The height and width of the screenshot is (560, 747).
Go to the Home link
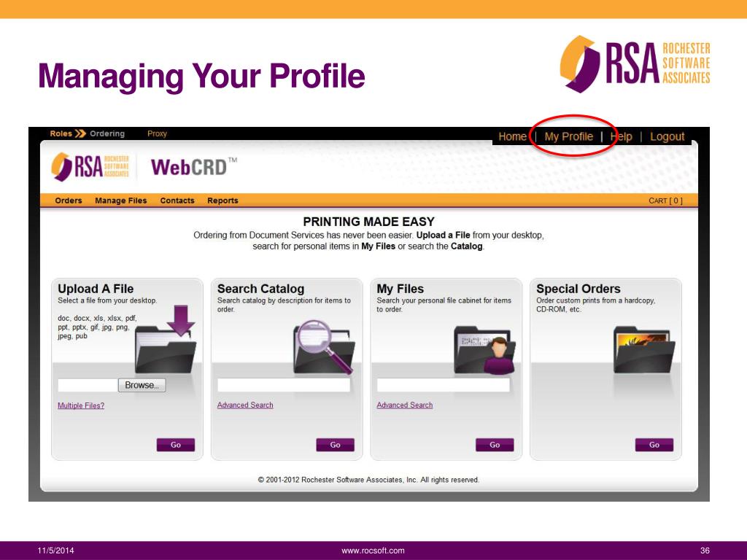(512, 136)
